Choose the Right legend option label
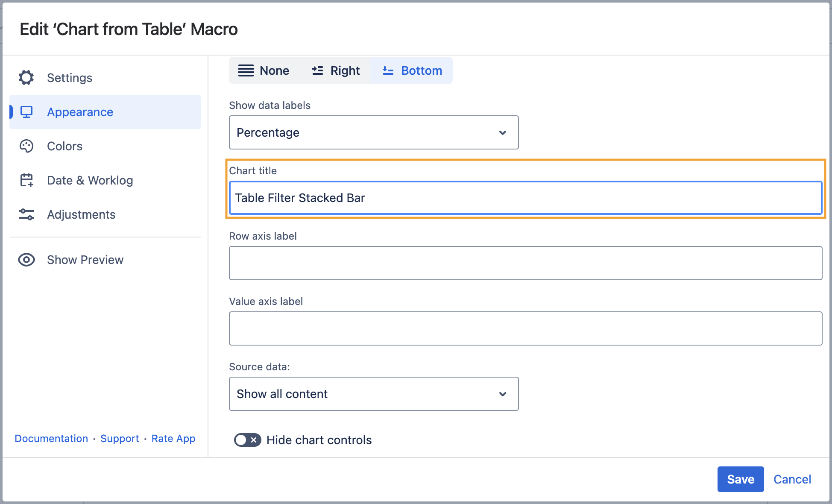This screenshot has height=504, width=832. pos(345,70)
